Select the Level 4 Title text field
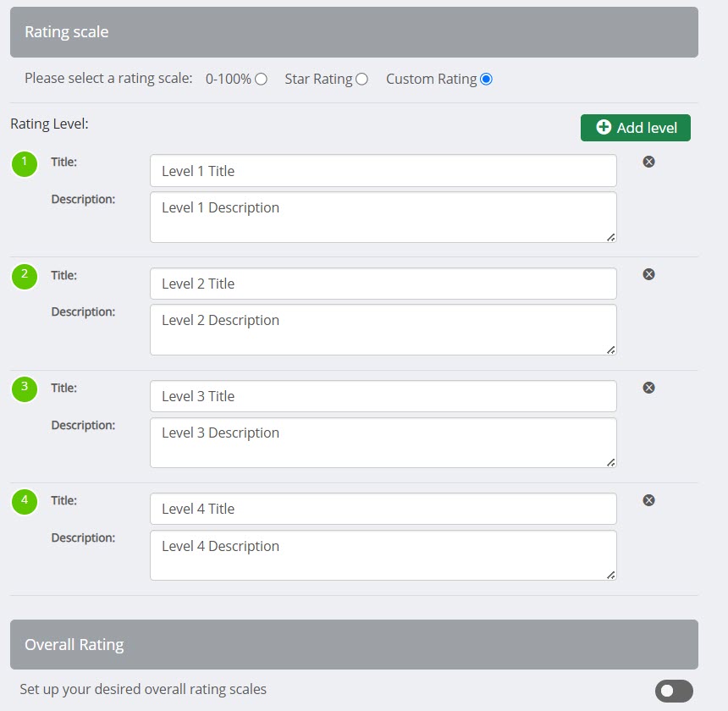This screenshot has width=728, height=711. pos(383,509)
